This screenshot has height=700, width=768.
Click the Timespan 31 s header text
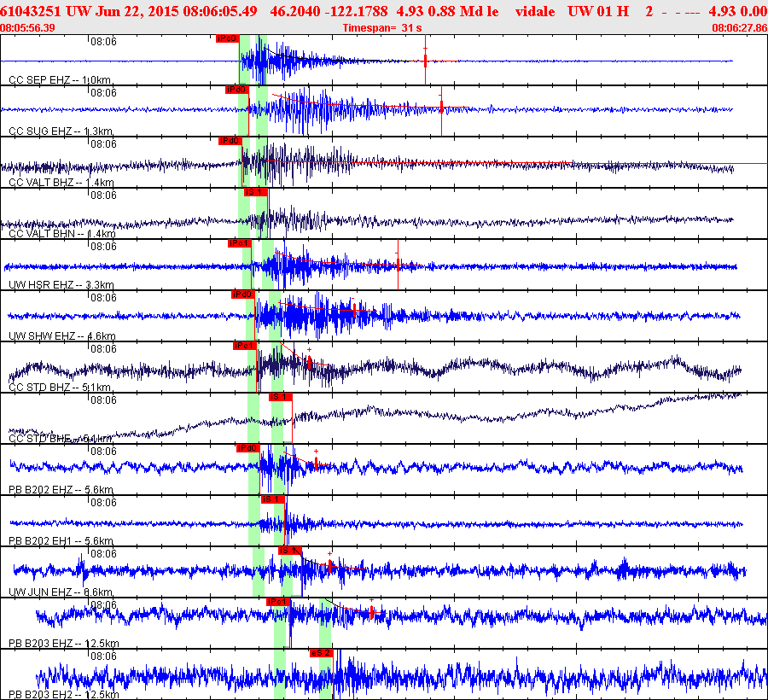pos(382,28)
